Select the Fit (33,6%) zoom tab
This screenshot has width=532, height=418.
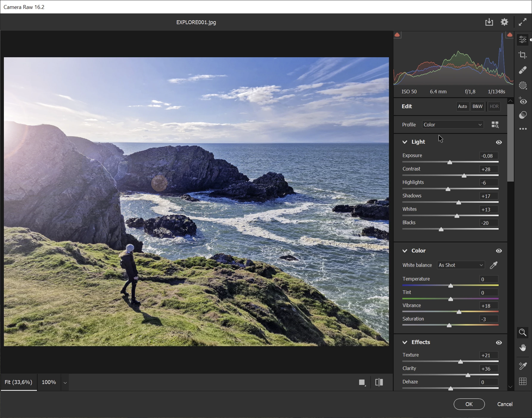(x=18, y=382)
